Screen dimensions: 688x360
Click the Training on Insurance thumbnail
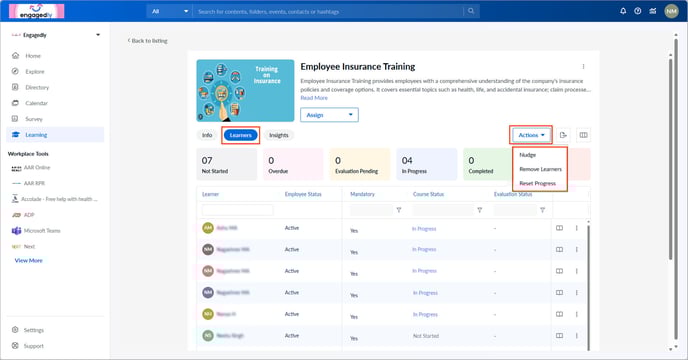245,90
